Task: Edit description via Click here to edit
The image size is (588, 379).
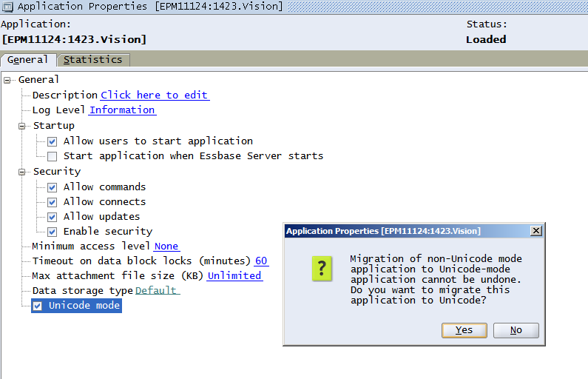Action: click(155, 95)
